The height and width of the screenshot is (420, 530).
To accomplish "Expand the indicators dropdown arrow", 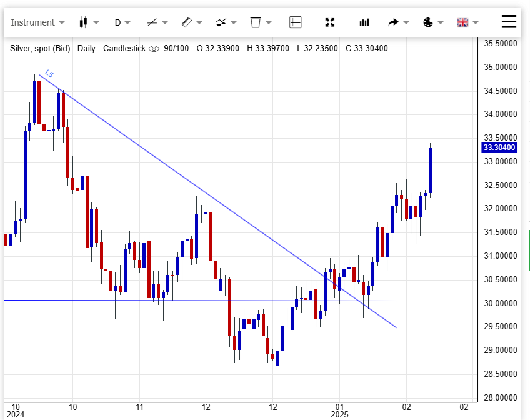I will point(234,22).
